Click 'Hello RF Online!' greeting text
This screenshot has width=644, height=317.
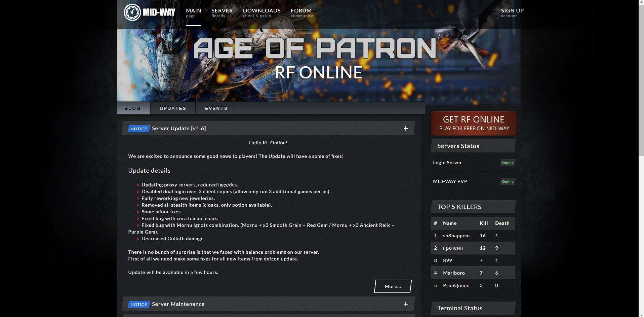(x=268, y=143)
